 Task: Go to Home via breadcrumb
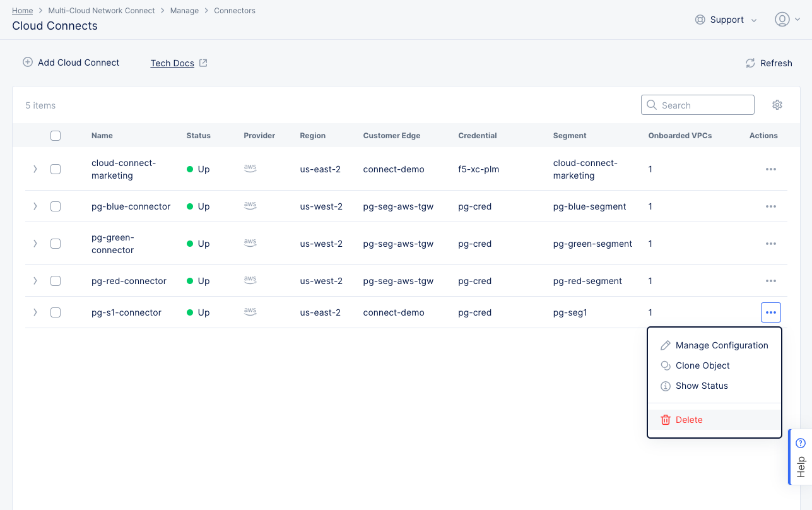[x=23, y=11]
